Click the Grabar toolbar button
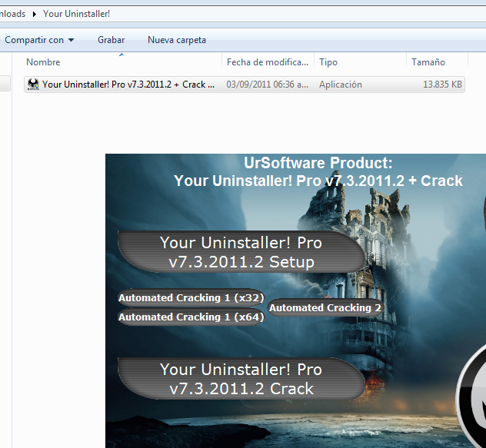 pyautogui.click(x=111, y=40)
